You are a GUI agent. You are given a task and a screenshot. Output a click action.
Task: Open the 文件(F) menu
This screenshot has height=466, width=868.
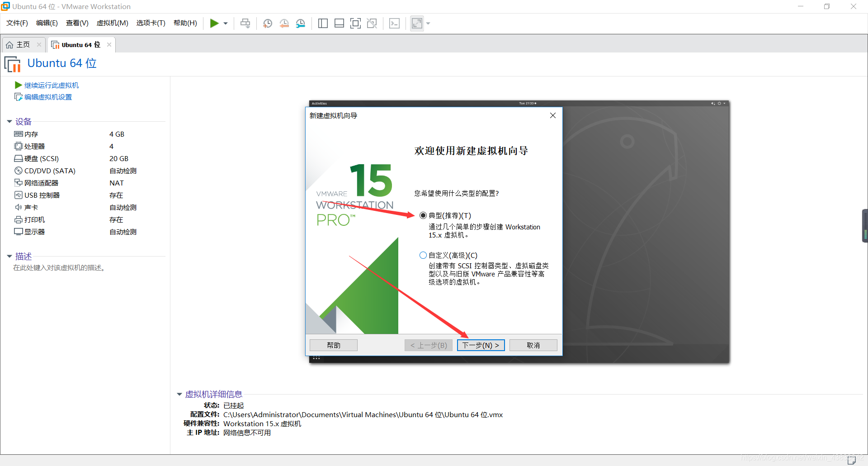(17, 23)
